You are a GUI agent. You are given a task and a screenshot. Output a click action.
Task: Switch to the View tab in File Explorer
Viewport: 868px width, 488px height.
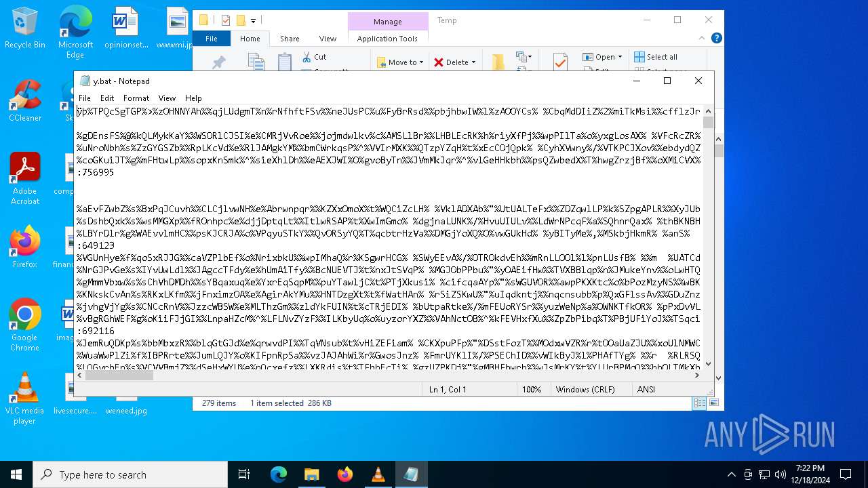click(328, 39)
